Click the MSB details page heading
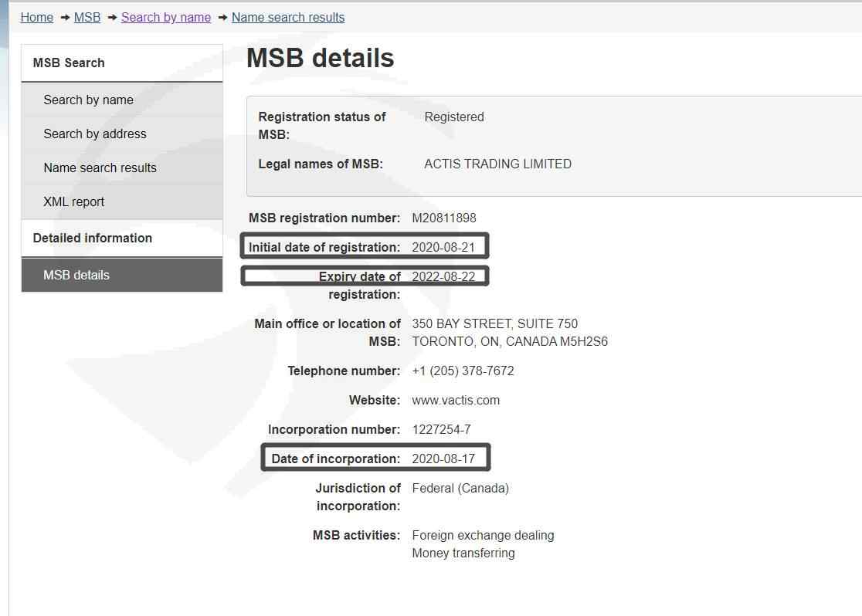The image size is (862, 616). point(320,58)
